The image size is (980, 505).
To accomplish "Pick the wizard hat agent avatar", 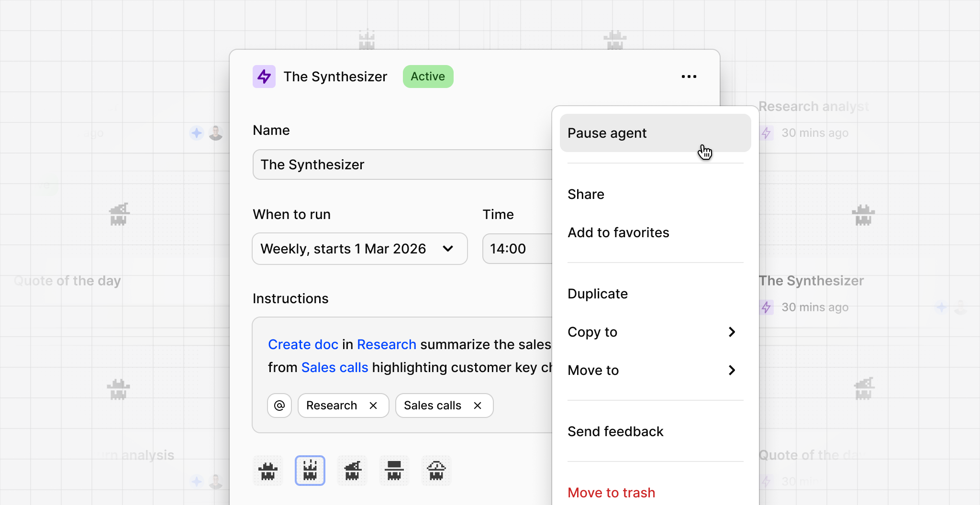I will point(352,471).
